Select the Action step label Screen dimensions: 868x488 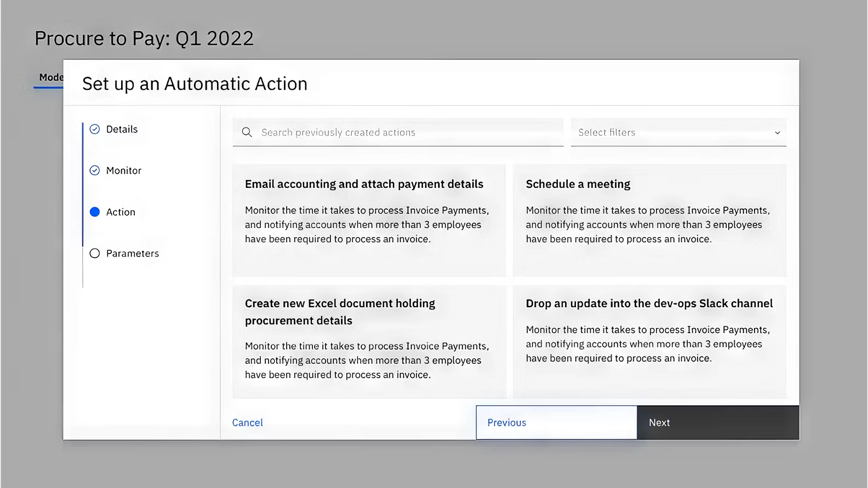pos(121,212)
